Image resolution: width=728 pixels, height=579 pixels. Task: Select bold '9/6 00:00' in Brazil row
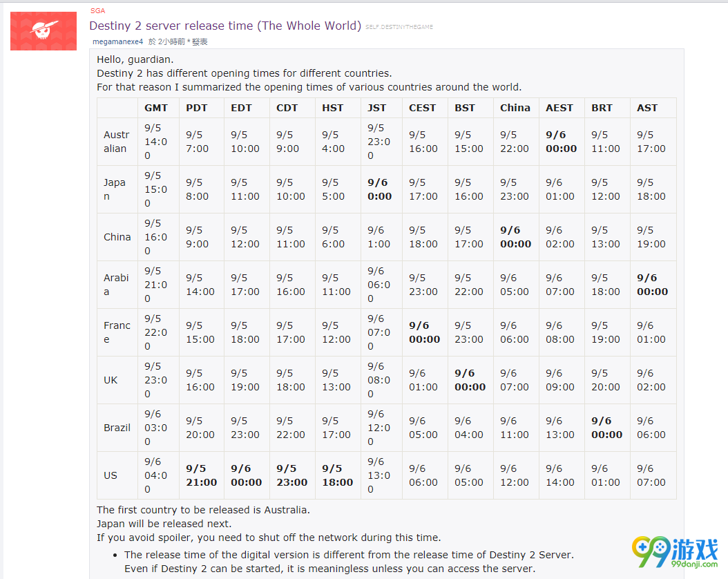tap(607, 428)
